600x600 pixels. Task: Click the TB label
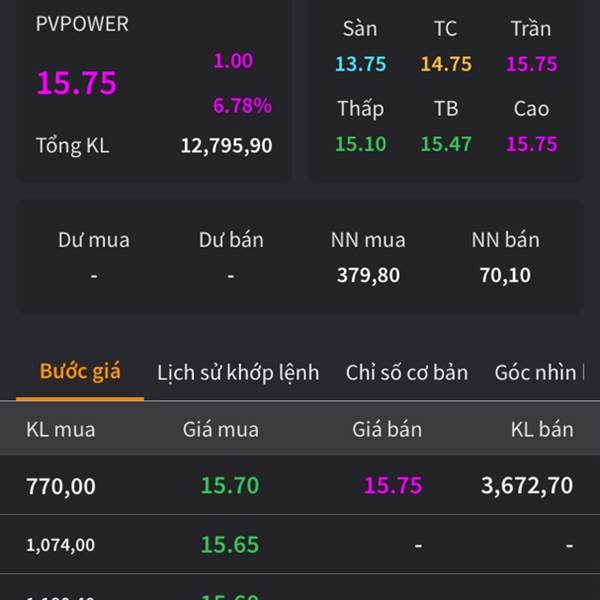[x=446, y=109]
